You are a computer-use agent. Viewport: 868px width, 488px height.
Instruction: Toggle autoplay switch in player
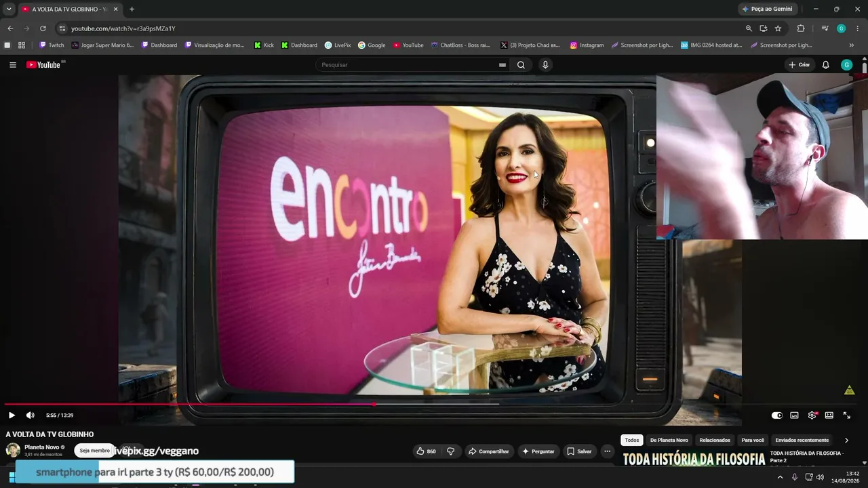point(777,415)
